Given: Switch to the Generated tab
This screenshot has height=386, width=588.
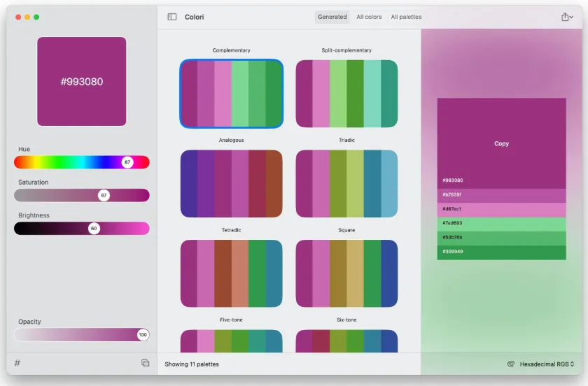Looking at the screenshot, I should [332, 17].
